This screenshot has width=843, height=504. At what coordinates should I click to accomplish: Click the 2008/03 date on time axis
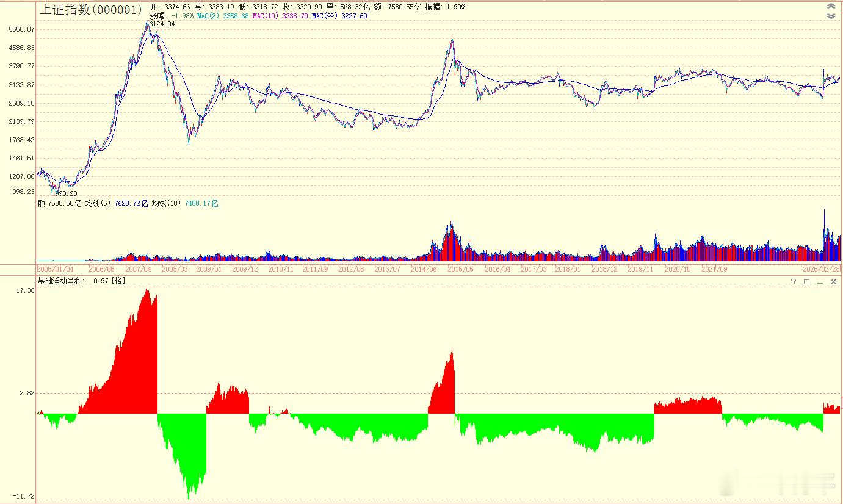click(175, 269)
